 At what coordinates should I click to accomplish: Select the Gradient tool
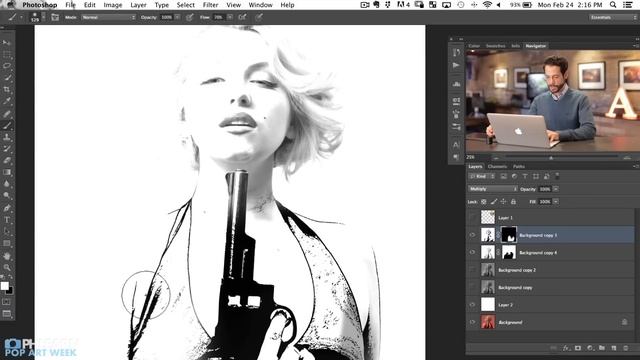[7, 172]
